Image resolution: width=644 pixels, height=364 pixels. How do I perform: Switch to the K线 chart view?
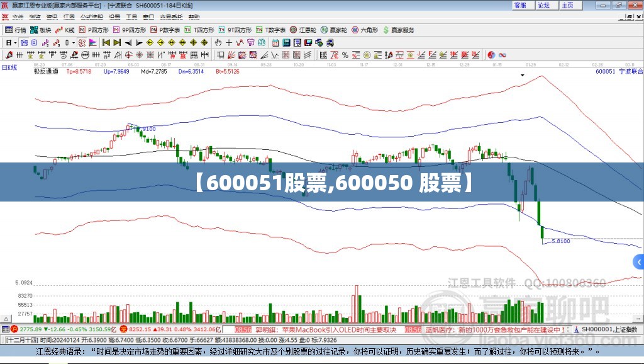(65, 30)
